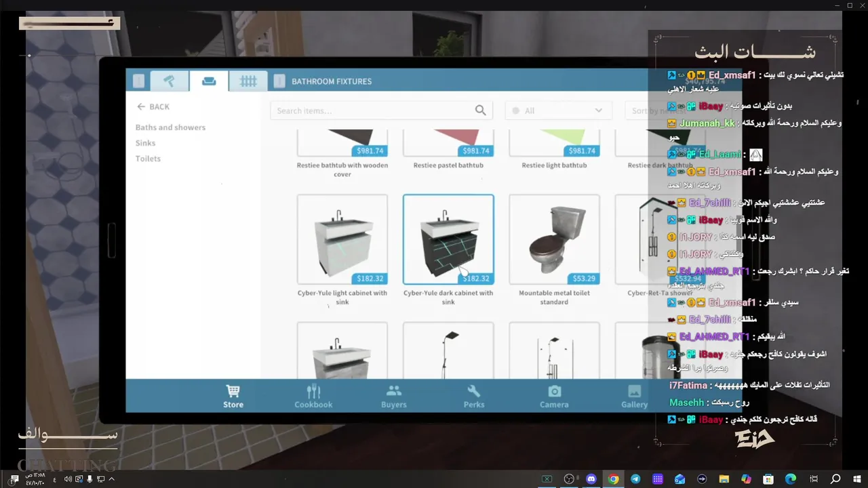This screenshot has width=868, height=488.
Task: Open the notification center icon
Action: point(14,479)
